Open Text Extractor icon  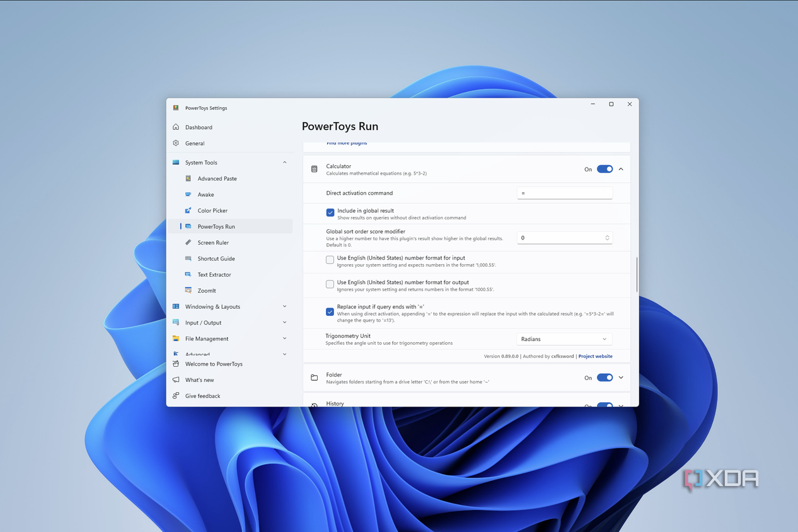[x=188, y=275]
